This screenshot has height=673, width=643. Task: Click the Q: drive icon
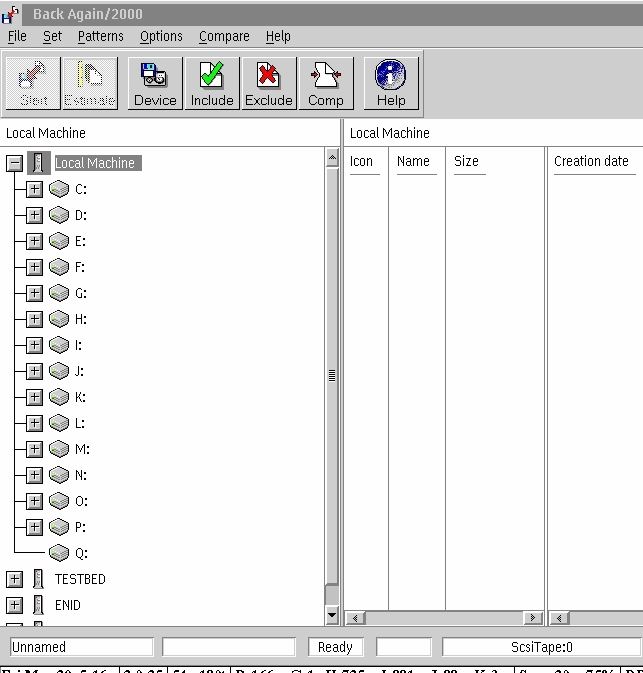(x=59, y=553)
